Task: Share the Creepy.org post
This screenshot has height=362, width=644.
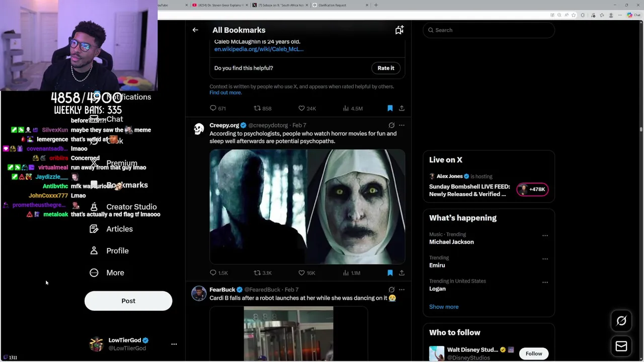Action: click(401, 273)
